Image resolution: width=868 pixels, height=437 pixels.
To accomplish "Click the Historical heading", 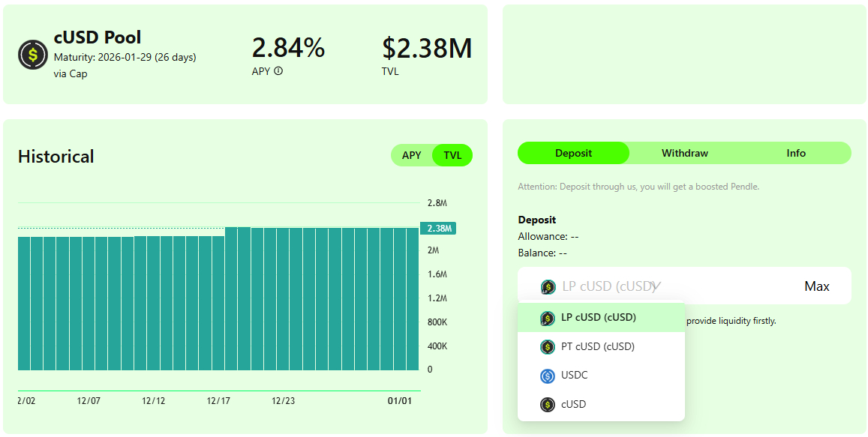I will [x=56, y=157].
